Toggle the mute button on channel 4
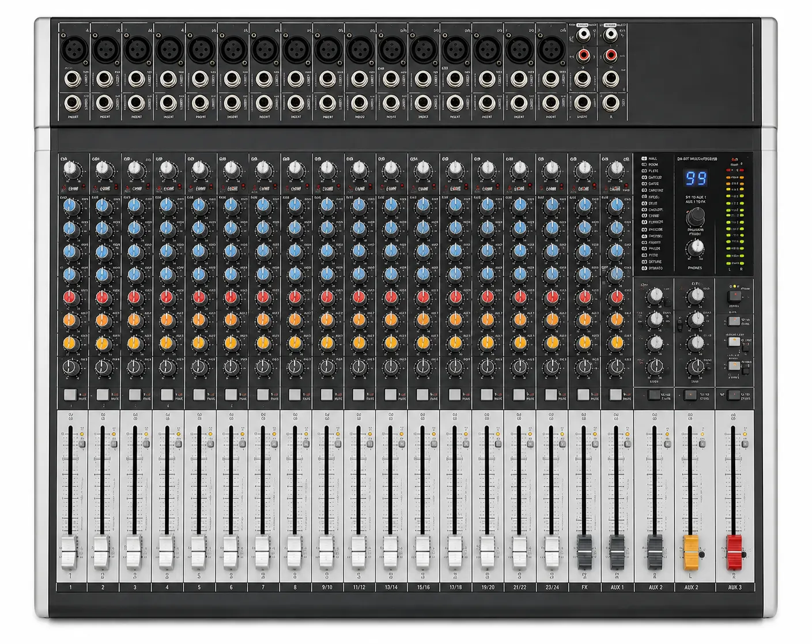 [x=167, y=395]
